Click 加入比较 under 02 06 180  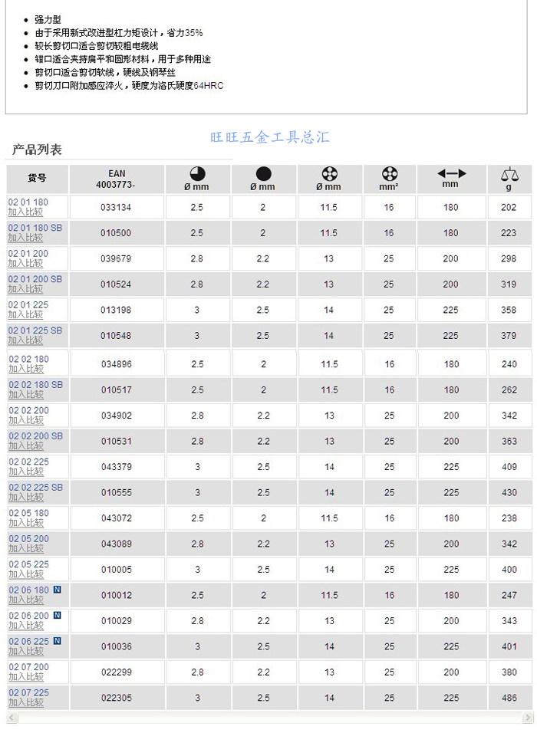[25, 600]
